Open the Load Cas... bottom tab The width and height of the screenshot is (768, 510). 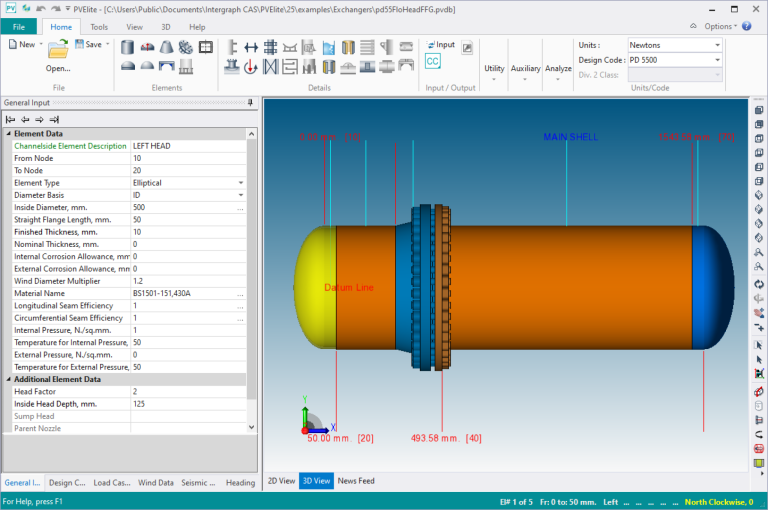click(x=112, y=483)
